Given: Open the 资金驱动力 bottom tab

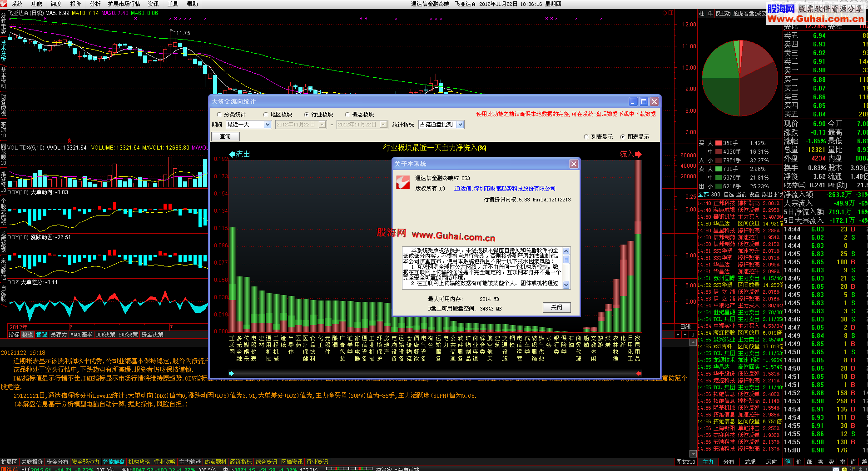Looking at the screenshot, I should click(x=85, y=462).
